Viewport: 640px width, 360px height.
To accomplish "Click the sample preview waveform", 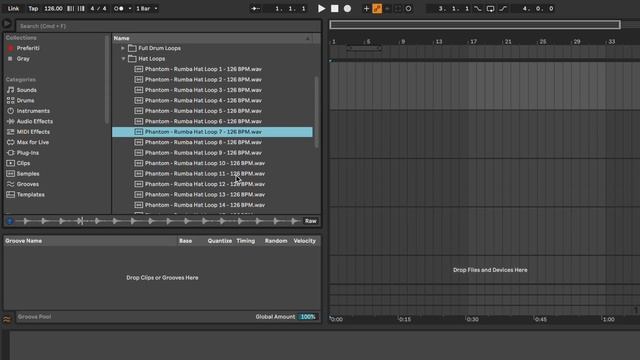I will (x=158, y=221).
